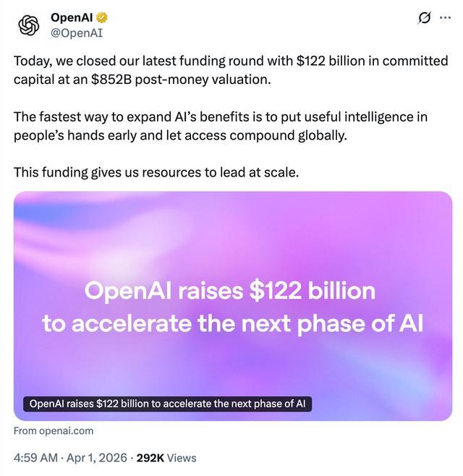Open the @OpenAI handle link

coord(77,33)
